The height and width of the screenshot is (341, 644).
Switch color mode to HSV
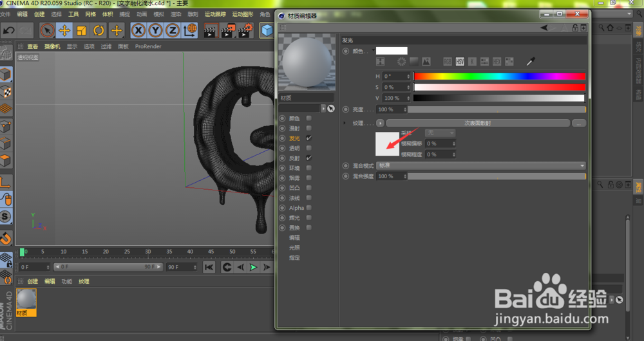pos(460,62)
